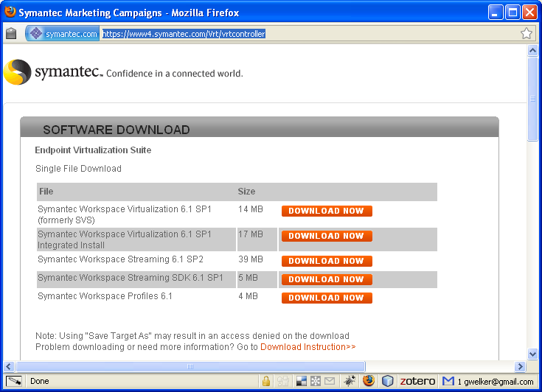This screenshot has height=392, width=542.
Task: Open the Download Instruction>> link
Action: [308, 347]
